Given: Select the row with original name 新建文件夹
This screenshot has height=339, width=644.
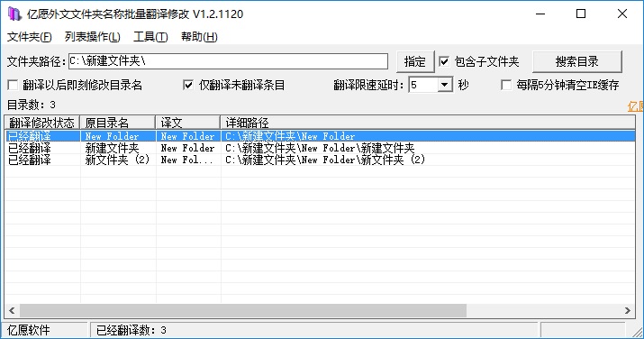Looking at the screenshot, I should point(320,148).
